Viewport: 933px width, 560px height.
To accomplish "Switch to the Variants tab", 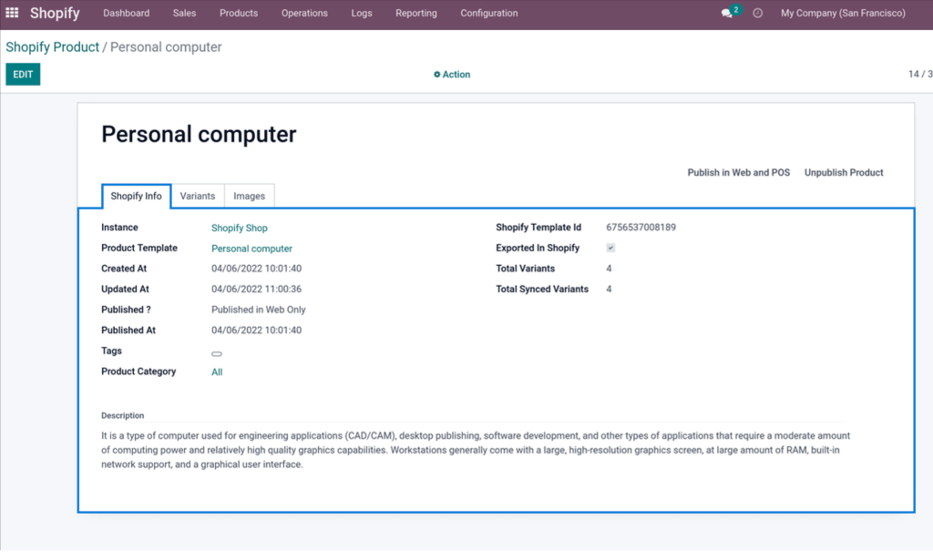I will click(198, 196).
